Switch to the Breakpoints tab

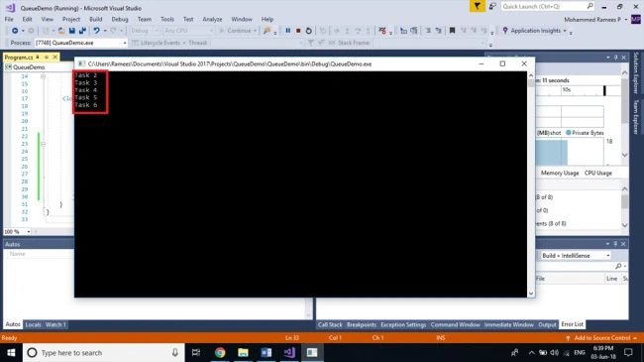362,324
